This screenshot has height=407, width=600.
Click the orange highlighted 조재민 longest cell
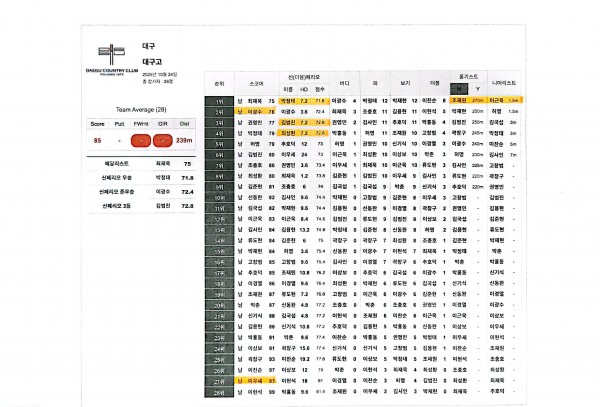pos(458,101)
